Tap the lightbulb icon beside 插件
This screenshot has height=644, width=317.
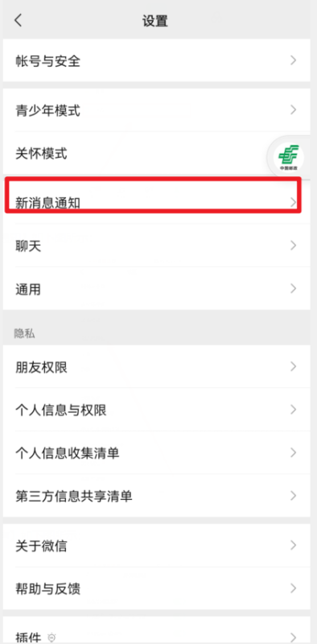click(x=51, y=638)
